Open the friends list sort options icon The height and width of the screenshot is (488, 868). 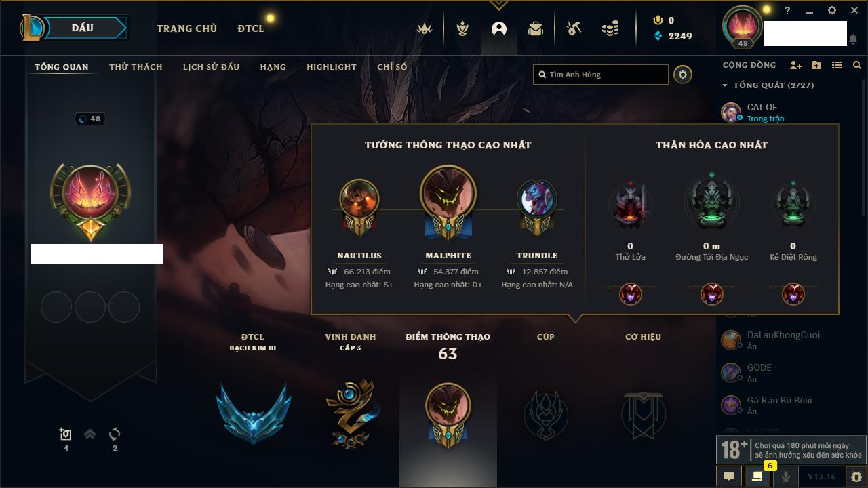tap(837, 65)
